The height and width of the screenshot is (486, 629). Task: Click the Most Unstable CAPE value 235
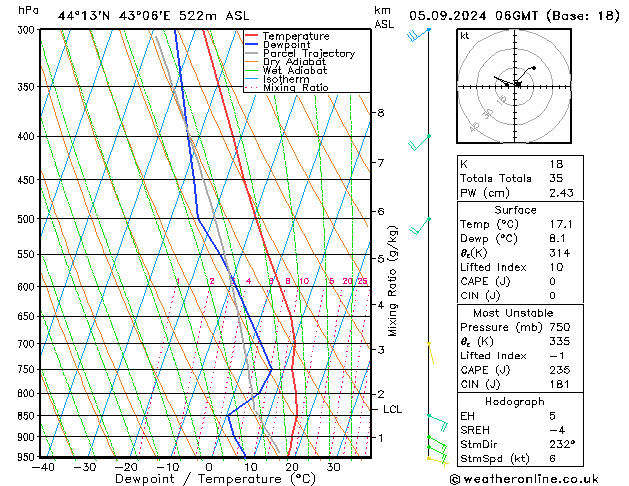(560, 370)
